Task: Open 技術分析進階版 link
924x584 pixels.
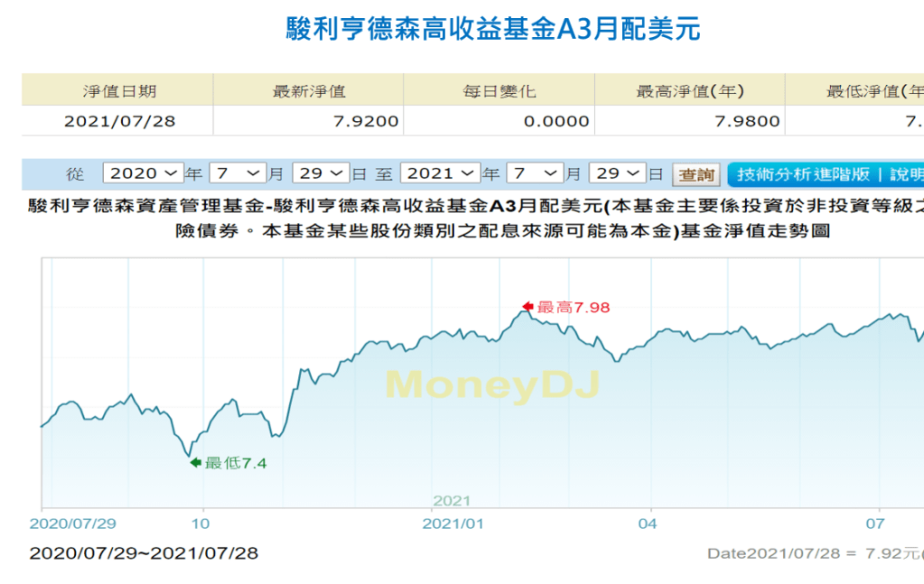Action: click(803, 174)
